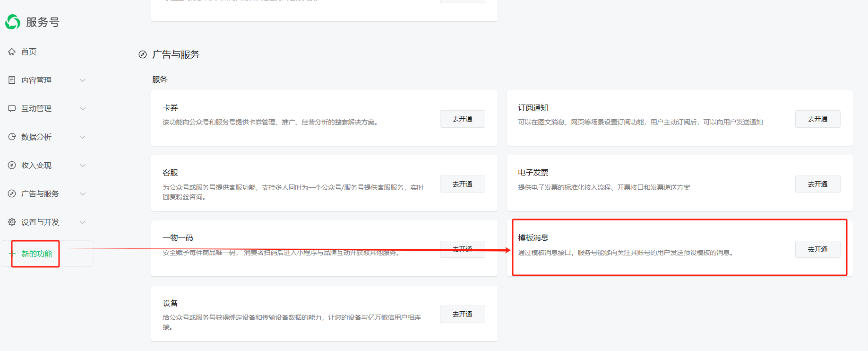Expand the 数据分析 chevron
This screenshot has height=351, width=868.
coord(83,137)
